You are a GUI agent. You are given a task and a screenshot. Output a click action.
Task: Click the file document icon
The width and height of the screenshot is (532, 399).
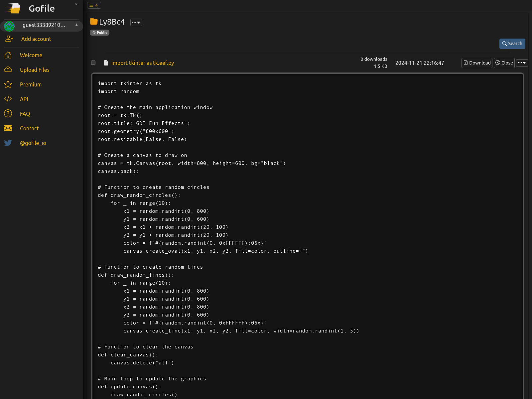tap(106, 63)
